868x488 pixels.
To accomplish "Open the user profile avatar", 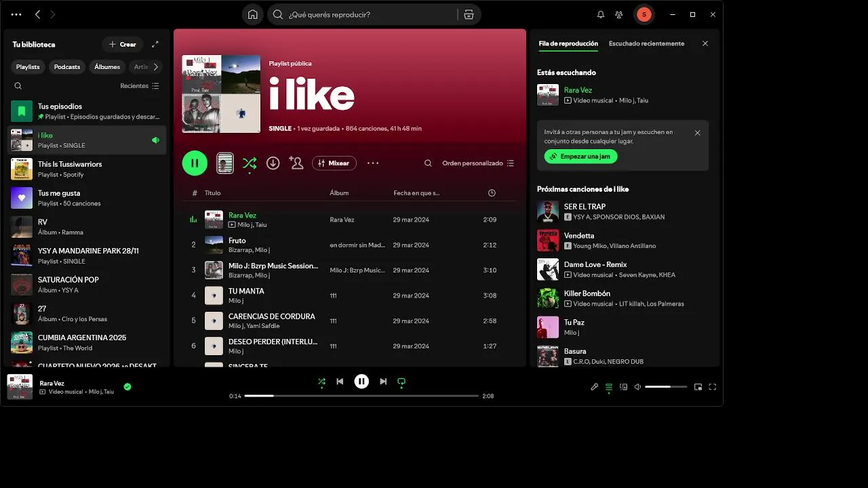I will pyautogui.click(x=644, y=14).
